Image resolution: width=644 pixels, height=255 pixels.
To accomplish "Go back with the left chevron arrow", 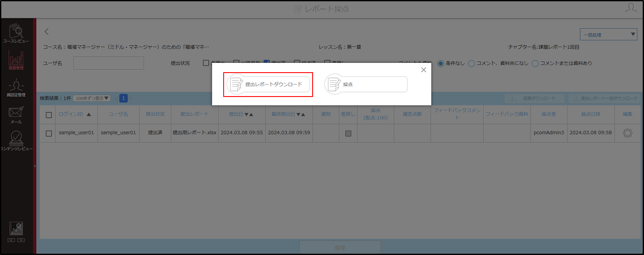I will click(47, 31).
